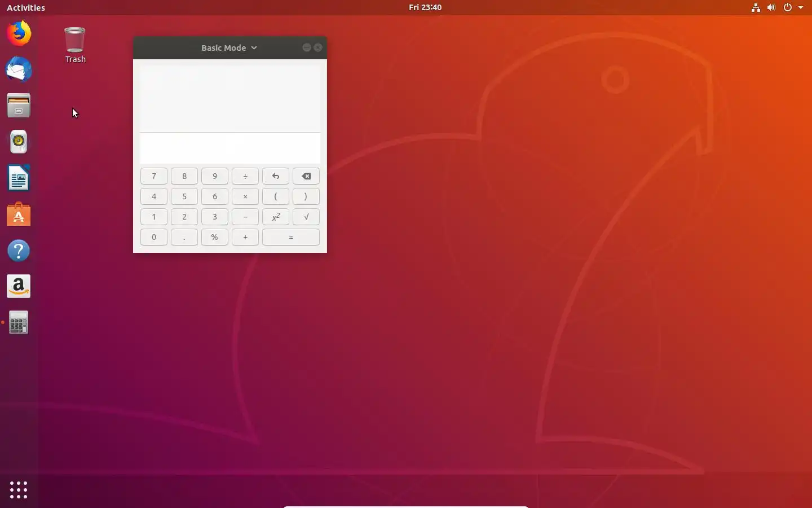Click the power icon in top bar

[x=788, y=7]
